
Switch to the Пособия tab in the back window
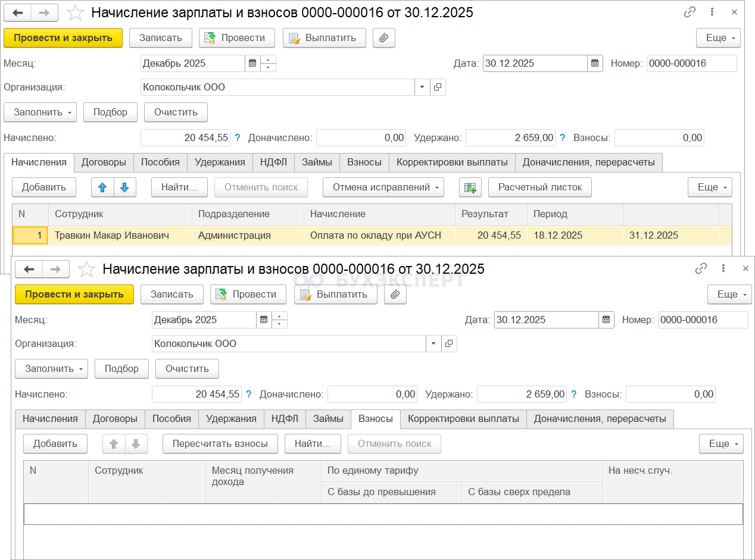[x=160, y=162]
